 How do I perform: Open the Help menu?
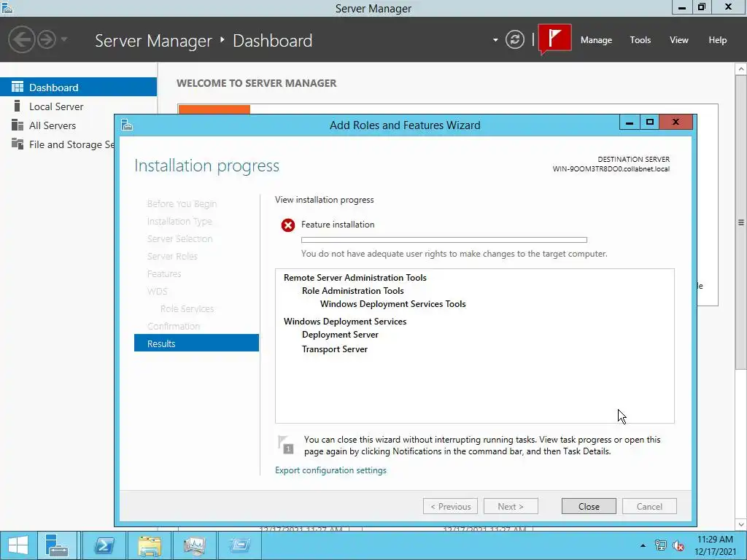pyautogui.click(x=717, y=40)
